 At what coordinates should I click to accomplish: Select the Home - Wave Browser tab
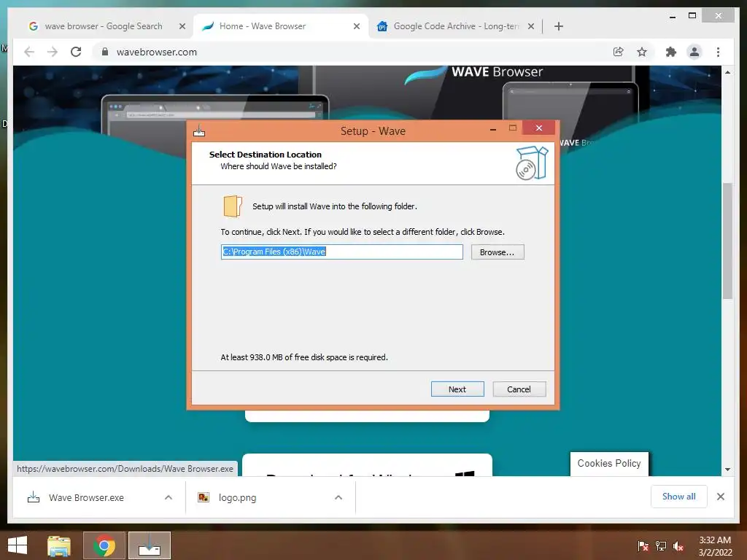pos(280,26)
